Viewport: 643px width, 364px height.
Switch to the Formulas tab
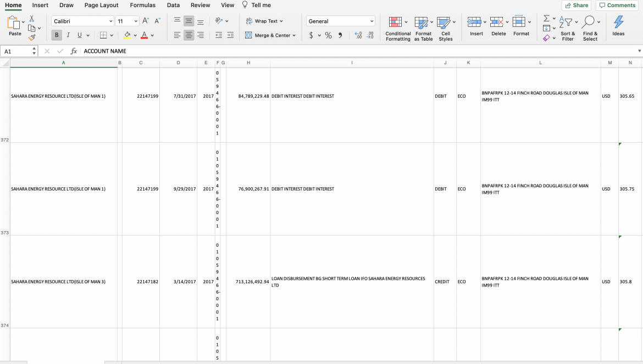click(x=143, y=5)
